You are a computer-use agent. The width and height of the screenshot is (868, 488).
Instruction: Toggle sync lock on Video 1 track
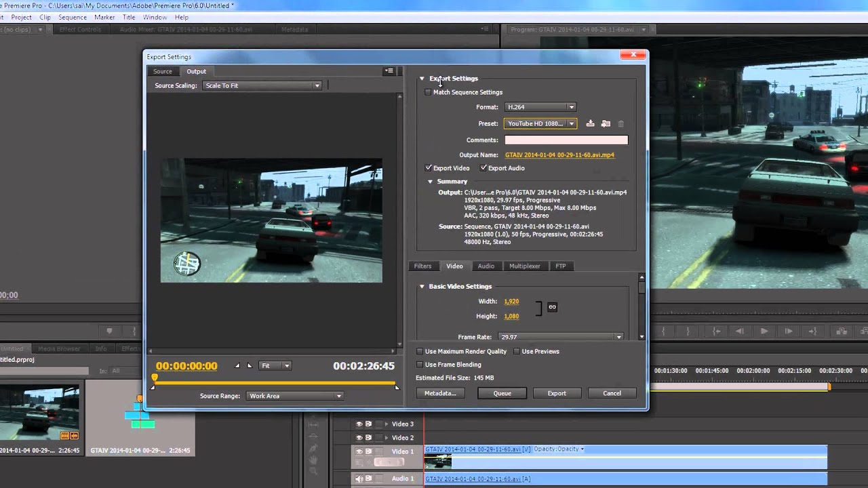click(x=369, y=451)
